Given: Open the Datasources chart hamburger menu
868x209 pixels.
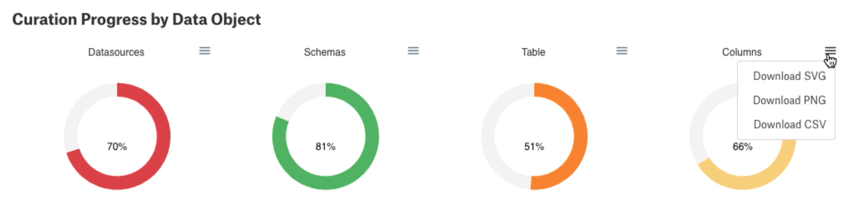Looking at the screenshot, I should tap(205, 51).
